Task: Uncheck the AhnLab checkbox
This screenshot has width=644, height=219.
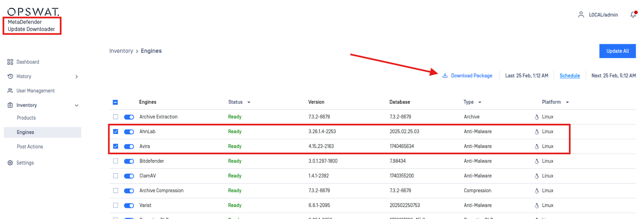Action: (116, 132)
